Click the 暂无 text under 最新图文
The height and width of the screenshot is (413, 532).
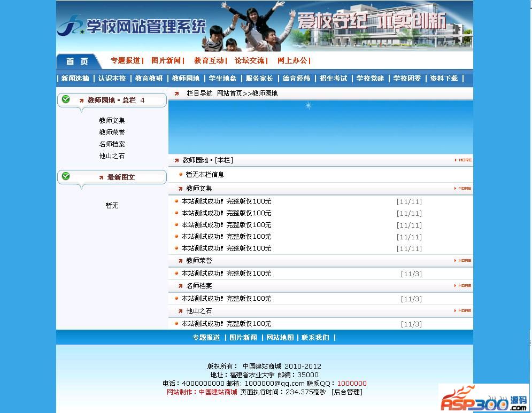[x=112, y=206]
